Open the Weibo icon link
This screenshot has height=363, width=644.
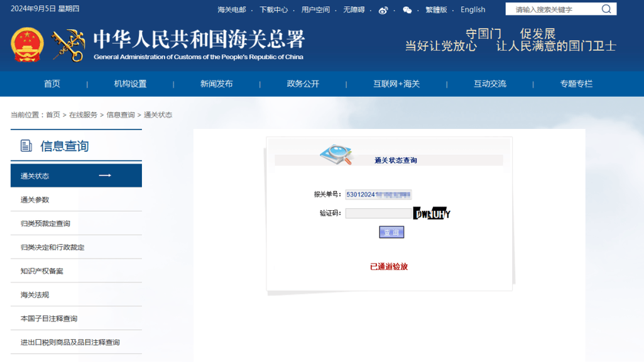(383, 10)
